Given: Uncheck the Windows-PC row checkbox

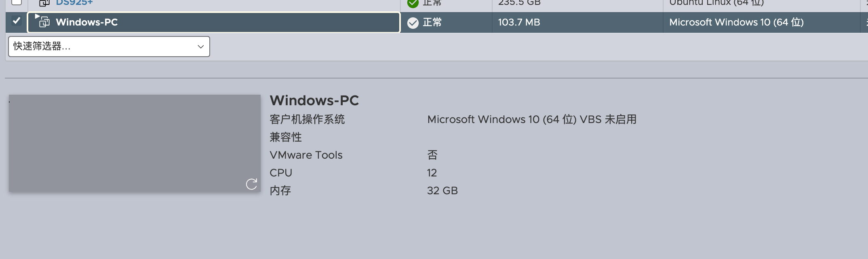Looking at the screenshot, I should (x=17, y=21).
